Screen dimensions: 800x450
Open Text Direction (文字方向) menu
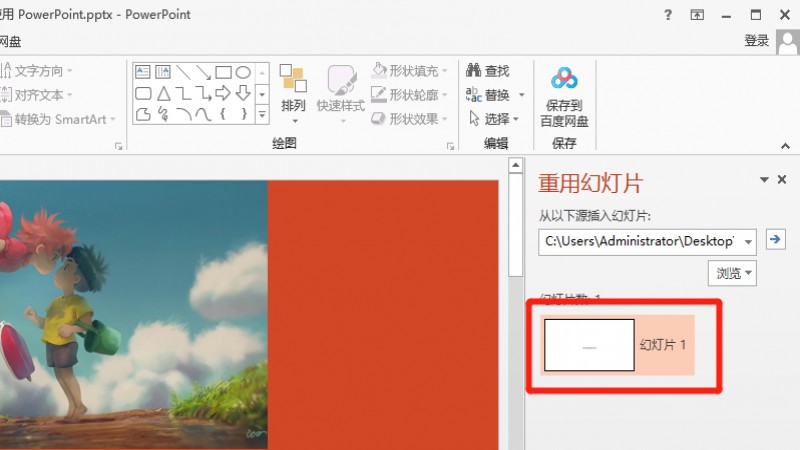point(37,70)
